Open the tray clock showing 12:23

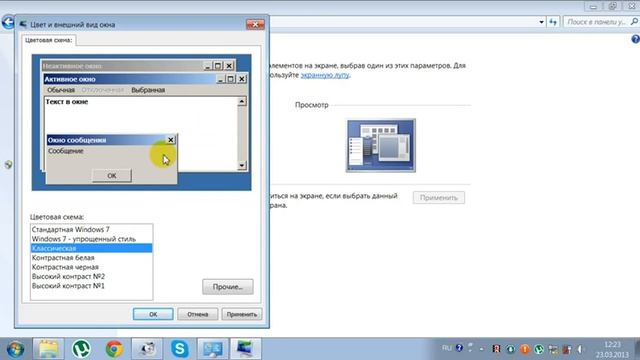[x=612, y=349]
